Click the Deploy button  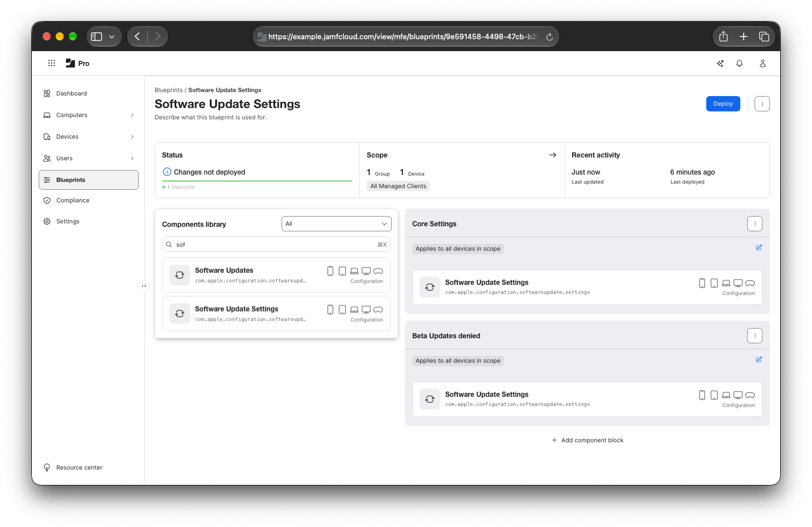pos(723,104)
